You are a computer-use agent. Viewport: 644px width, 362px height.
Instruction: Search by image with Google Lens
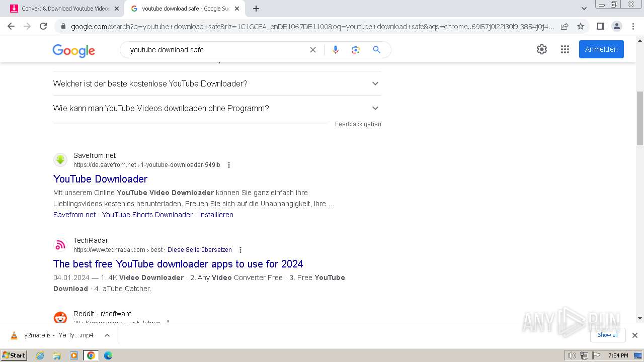[356, 50]
